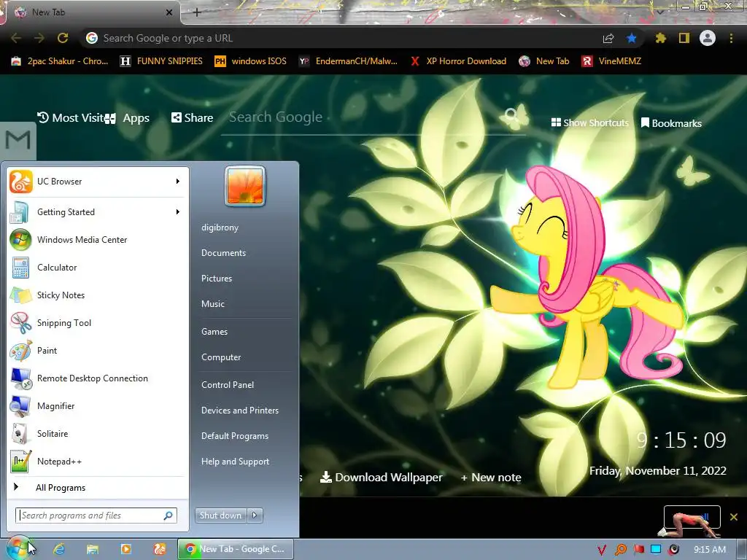Click the bookmark star icon
This screenshot has width=747, height=560.
(x=632, y=38)
